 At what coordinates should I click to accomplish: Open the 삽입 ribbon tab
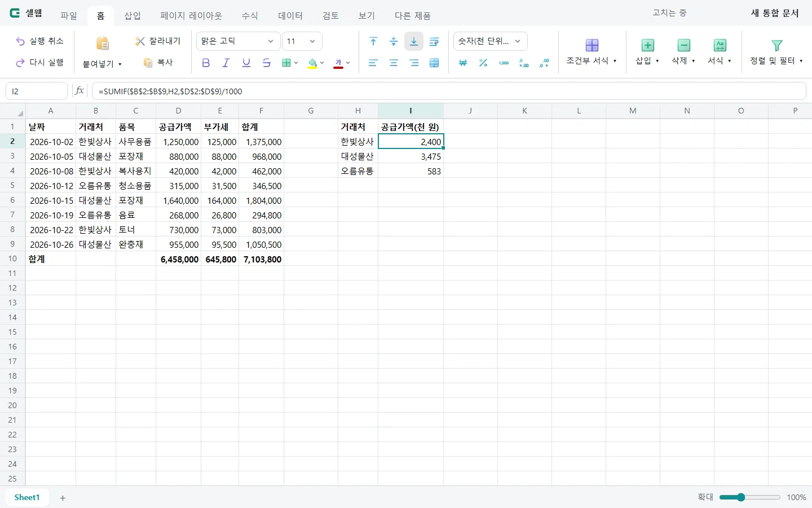(133, 16)
